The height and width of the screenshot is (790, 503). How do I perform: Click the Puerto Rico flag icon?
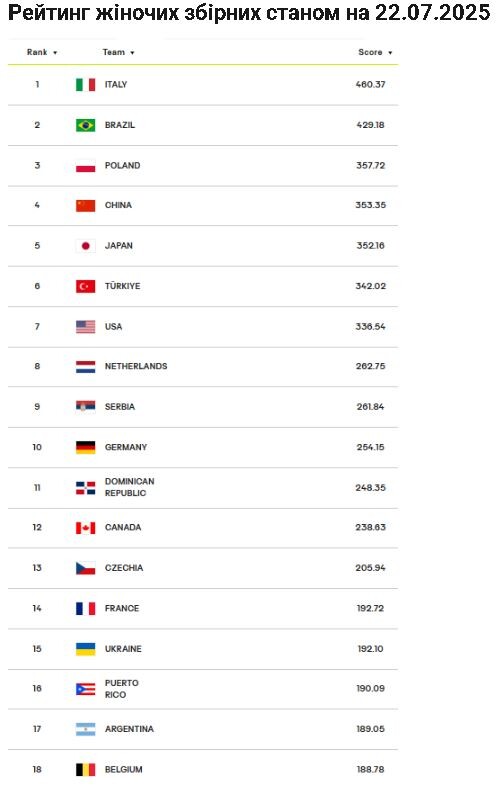85,689
